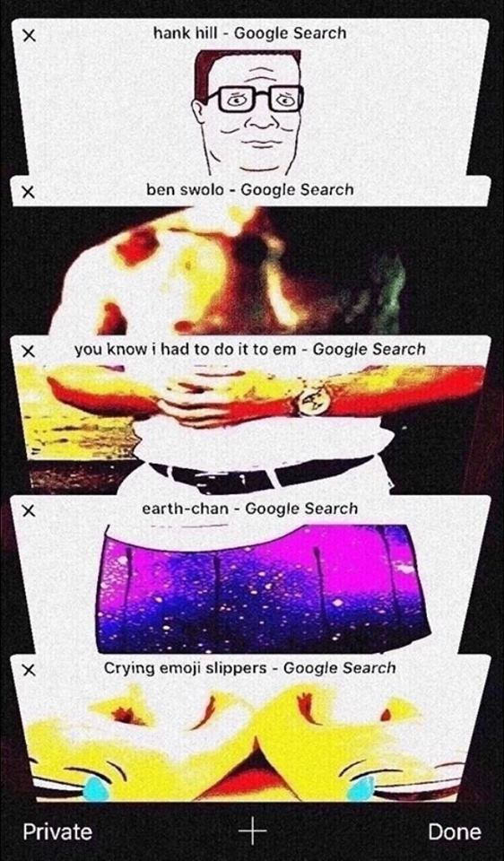This screenshot has width=504, height=861.
Task: Select the 'ben swolo - Google Search' tab title
Action: [250, 190]
